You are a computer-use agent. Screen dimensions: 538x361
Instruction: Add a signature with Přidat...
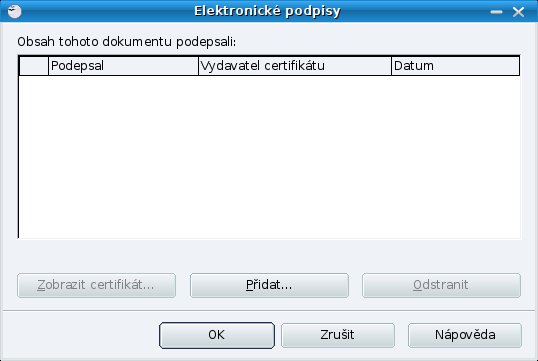click(x=269, y=285)
